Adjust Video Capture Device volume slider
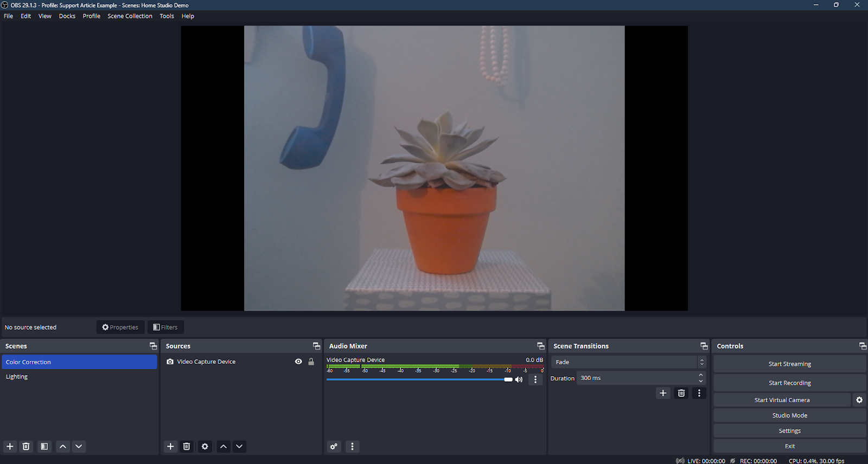 419,379
